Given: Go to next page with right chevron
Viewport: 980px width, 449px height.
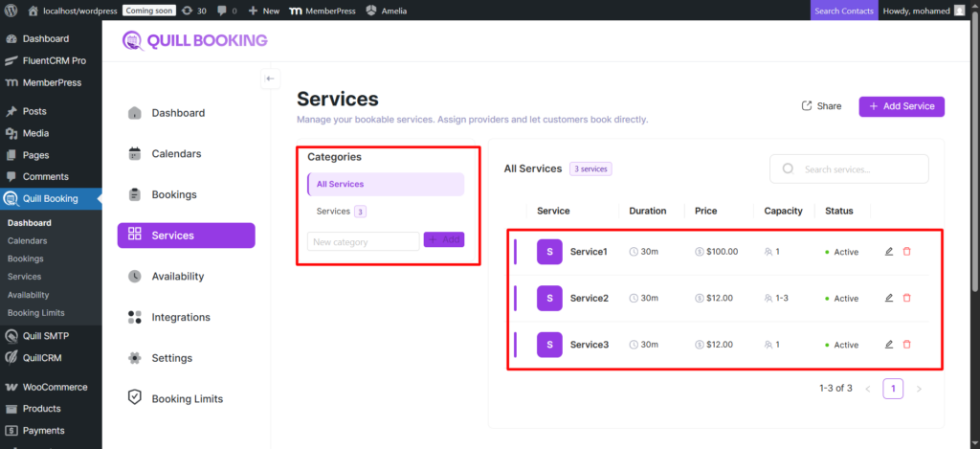Looking at the screenshot, I should coord(919,389).
